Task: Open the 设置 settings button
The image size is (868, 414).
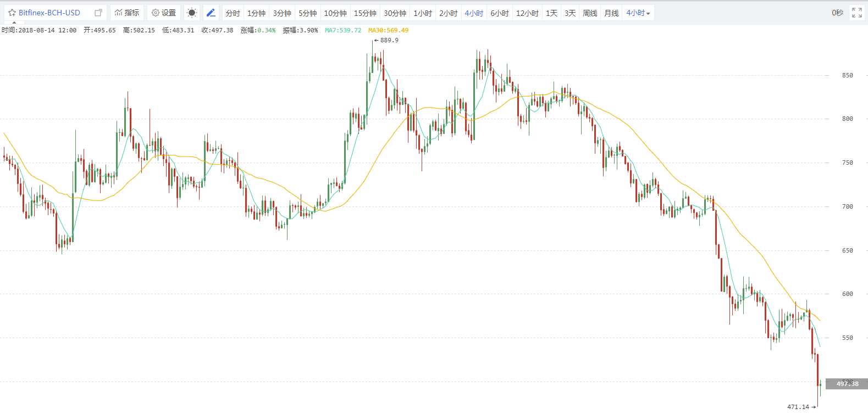Action: point(164,13)
